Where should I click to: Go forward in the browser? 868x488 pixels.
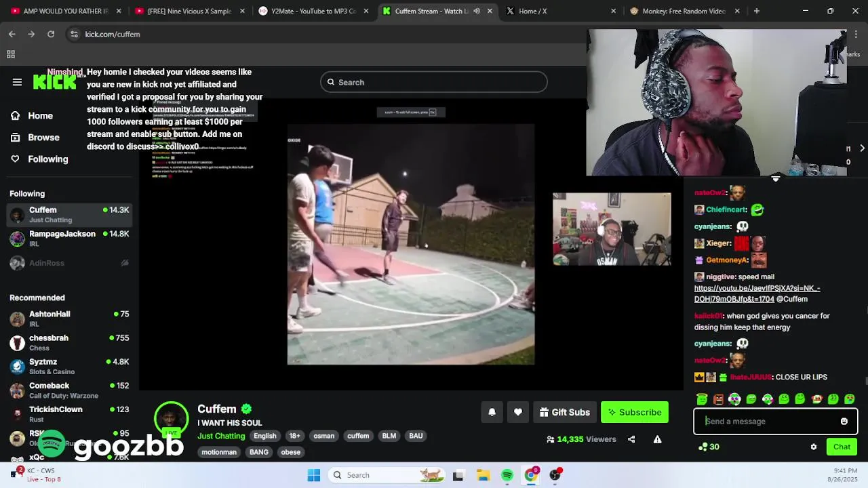[x=31, y=34]
